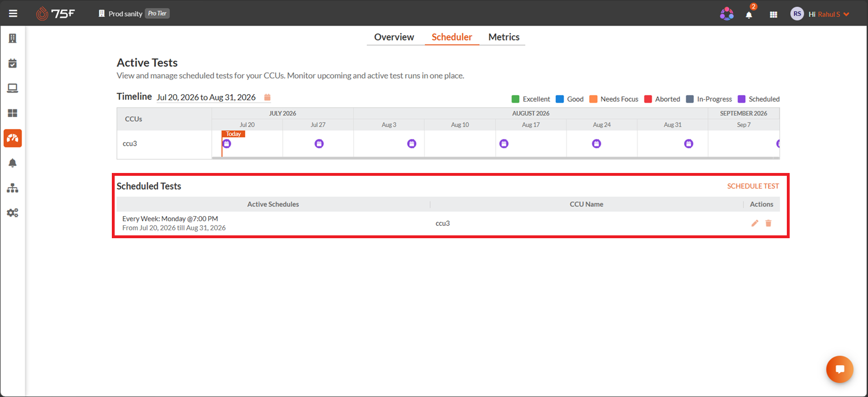
Task: Open the dashboard tiles sidebar icon
Action: tap(12, 113)
